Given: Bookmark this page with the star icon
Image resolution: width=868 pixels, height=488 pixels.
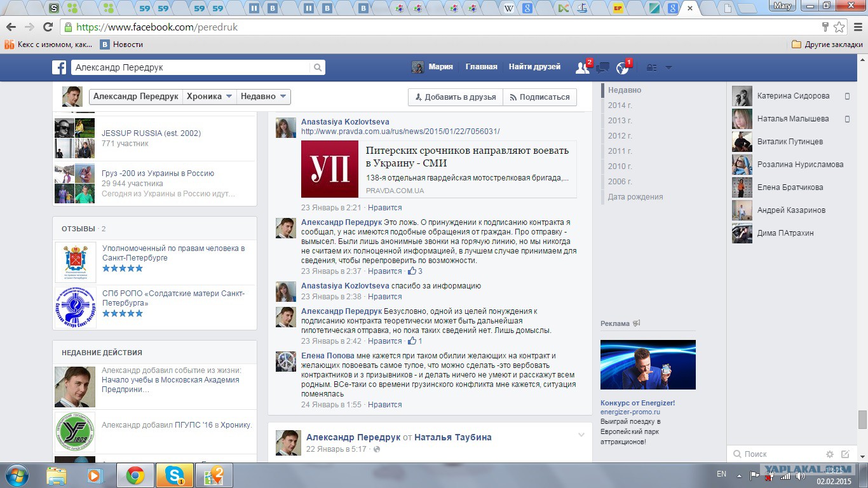Looking at the screenshot, I should click(839, 27).
